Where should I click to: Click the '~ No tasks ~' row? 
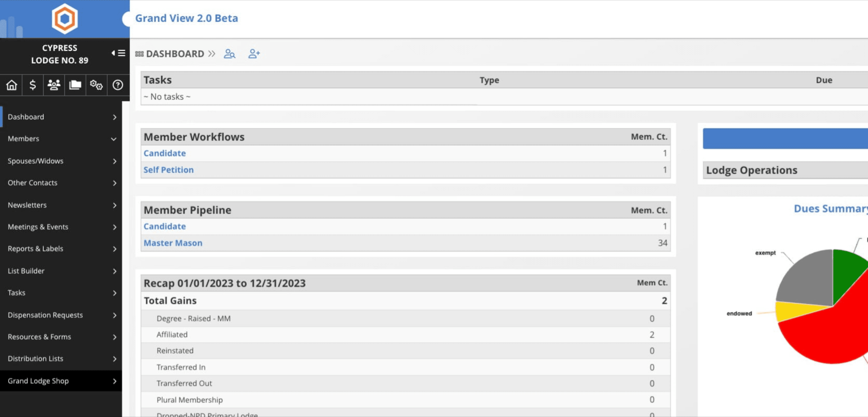(504, 97)
